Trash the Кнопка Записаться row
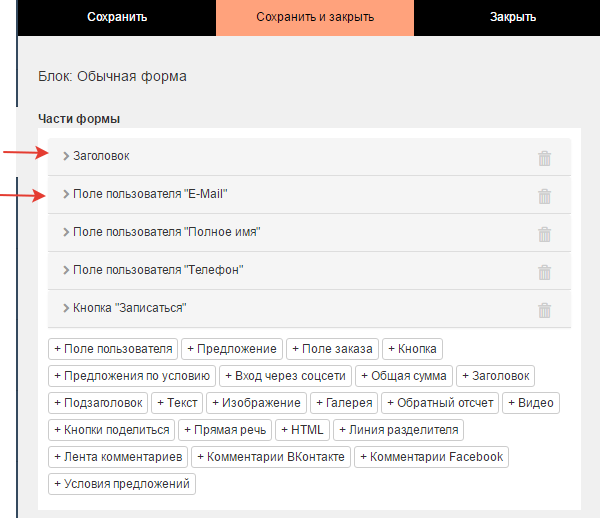This screenshot has width=600, height=518. (545, 310)
